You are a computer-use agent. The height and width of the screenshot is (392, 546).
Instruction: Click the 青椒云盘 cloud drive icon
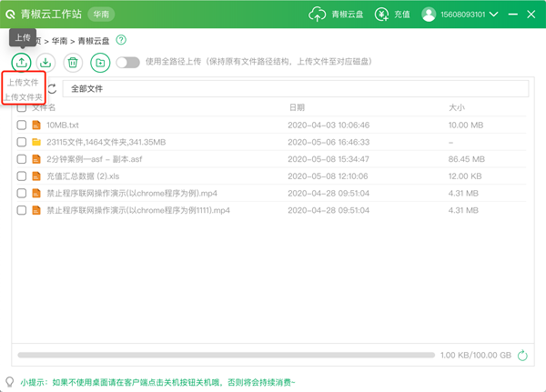click(318, 15)
